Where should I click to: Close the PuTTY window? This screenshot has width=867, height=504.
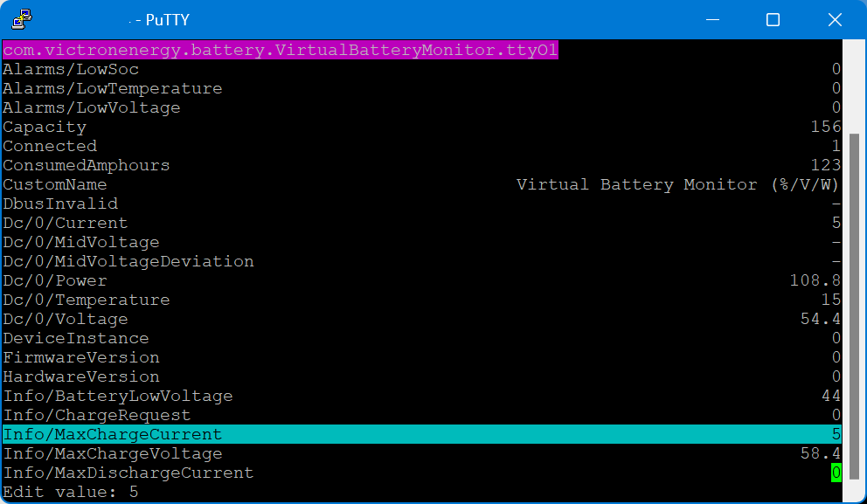835,19
